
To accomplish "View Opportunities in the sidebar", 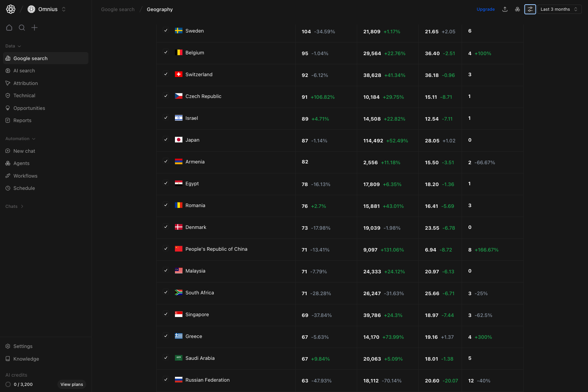I will 29,108.
